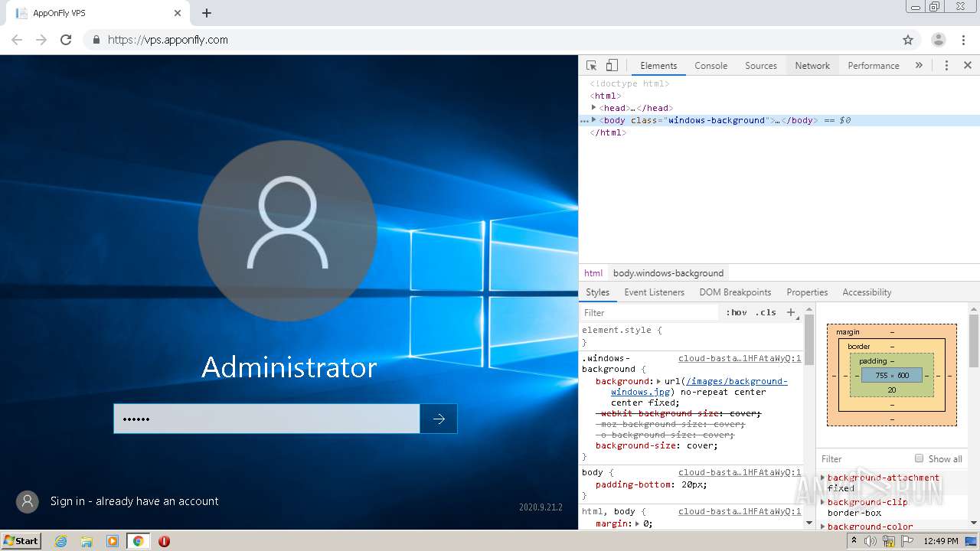This screenshot has height=551, width=980.
Task: Toggle the :hov element state panel
Action: click(x=737, y=312)
